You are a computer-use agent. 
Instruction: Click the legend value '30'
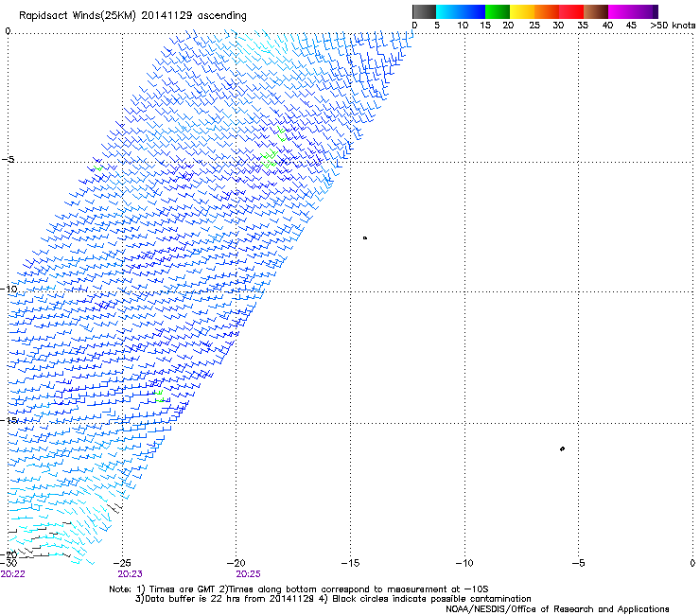pyautogui.click(x=558, y=26)
